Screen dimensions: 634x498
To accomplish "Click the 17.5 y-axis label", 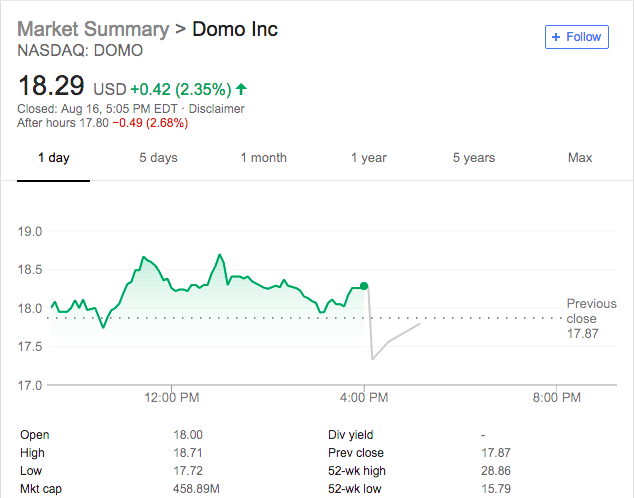I will 30,347.
